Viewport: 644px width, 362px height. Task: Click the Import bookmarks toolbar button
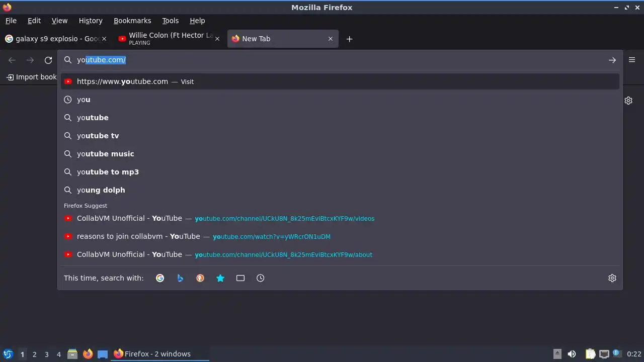tap(31, 77)
